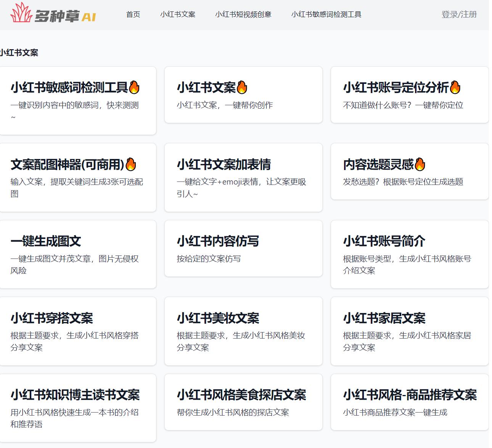Click description 生成小红书风格美妆分享文案
Image resolution: width=492 pixels, height=448 pixels.
[x=241, y=341]
